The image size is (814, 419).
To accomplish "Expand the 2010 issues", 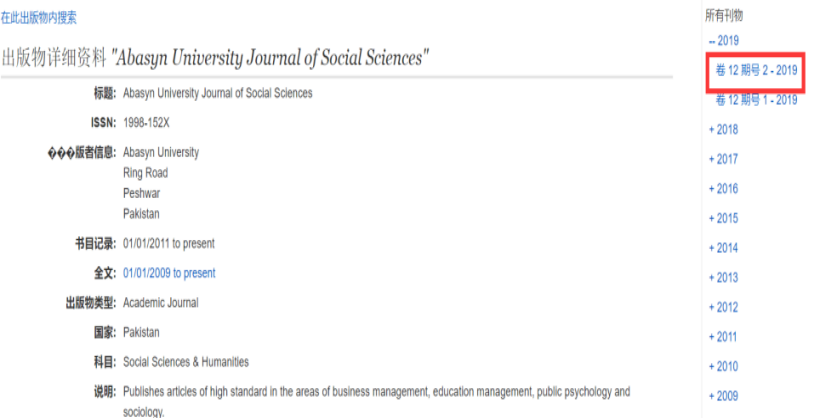I will (724, 366).
